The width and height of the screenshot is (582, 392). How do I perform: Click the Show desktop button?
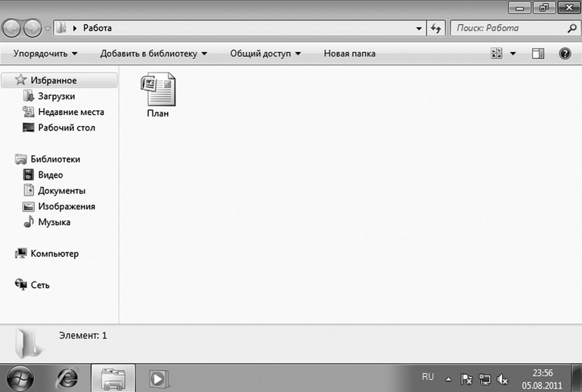[577, 378]
